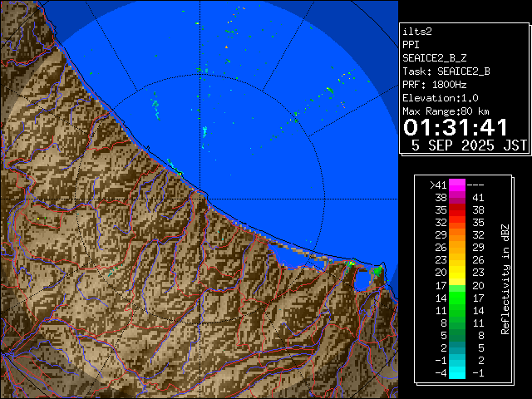Click the magenta >41 dBZ color swatch
The height and width of the screenshot is (399, 532).
click(x=457, y=185)
